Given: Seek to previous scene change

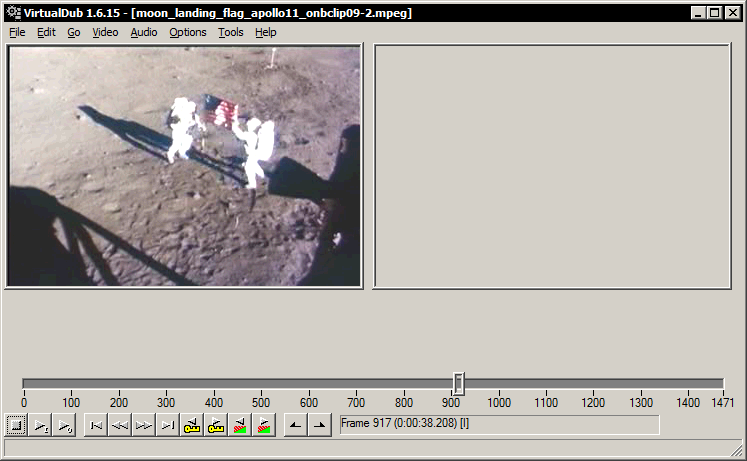Looking at the screenshot, I should pyautogui.click(x=240, y=425).
